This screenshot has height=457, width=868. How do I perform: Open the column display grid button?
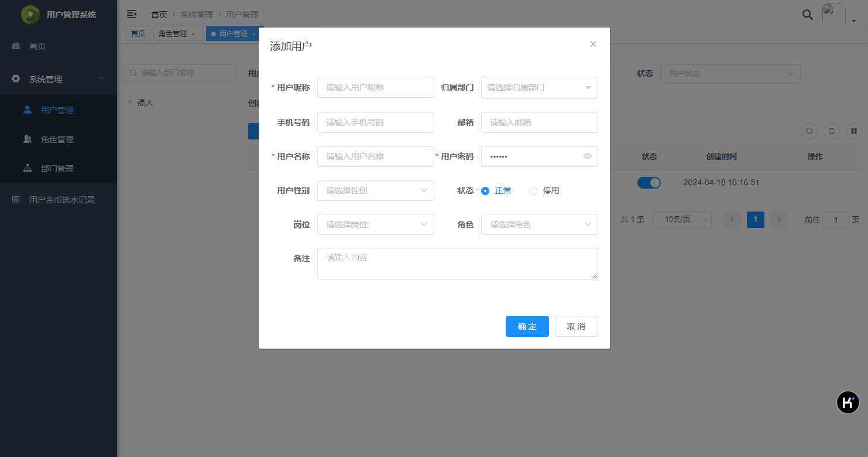[854, 131]
